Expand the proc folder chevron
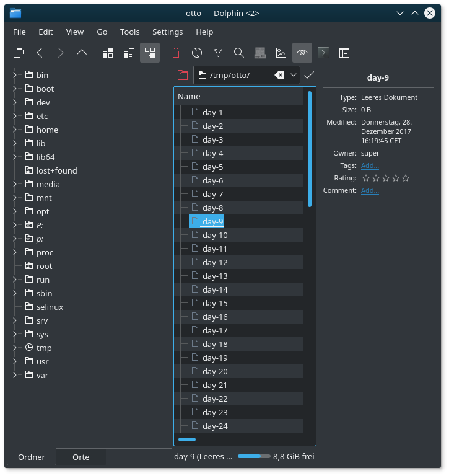This screenshot has width=449, height=476. pyautogui.click(x=15, y=252)
